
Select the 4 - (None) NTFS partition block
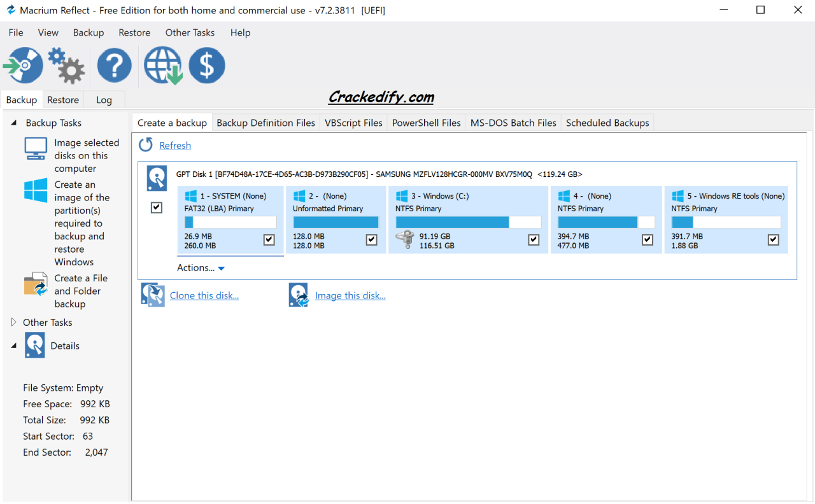point(606,220)
